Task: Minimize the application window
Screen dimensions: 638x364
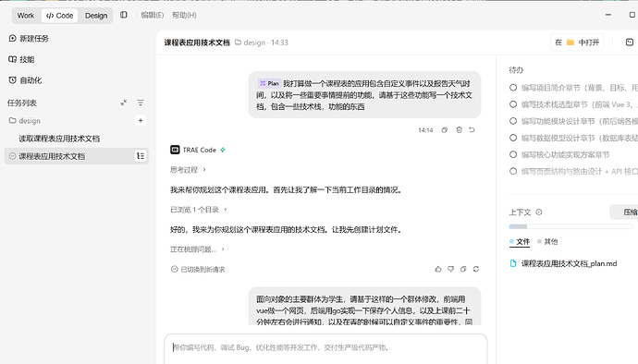Action: pyautogui.click(x=607, y=15)
